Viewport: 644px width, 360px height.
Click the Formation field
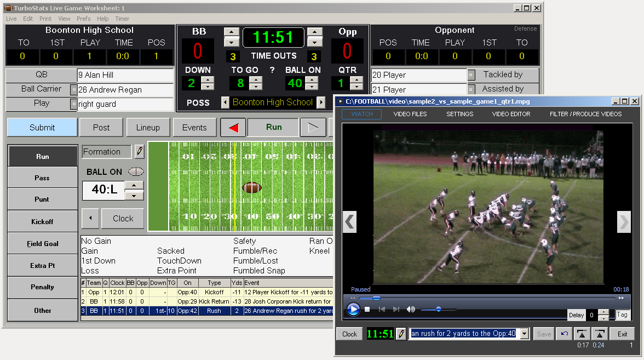(x=106, y=152)
